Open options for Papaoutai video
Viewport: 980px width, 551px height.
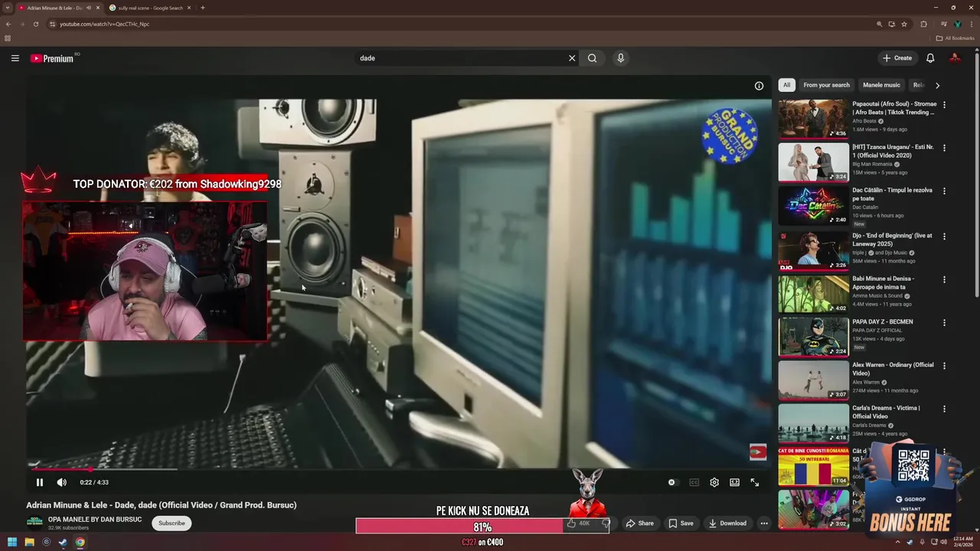(x=944, y=105)
